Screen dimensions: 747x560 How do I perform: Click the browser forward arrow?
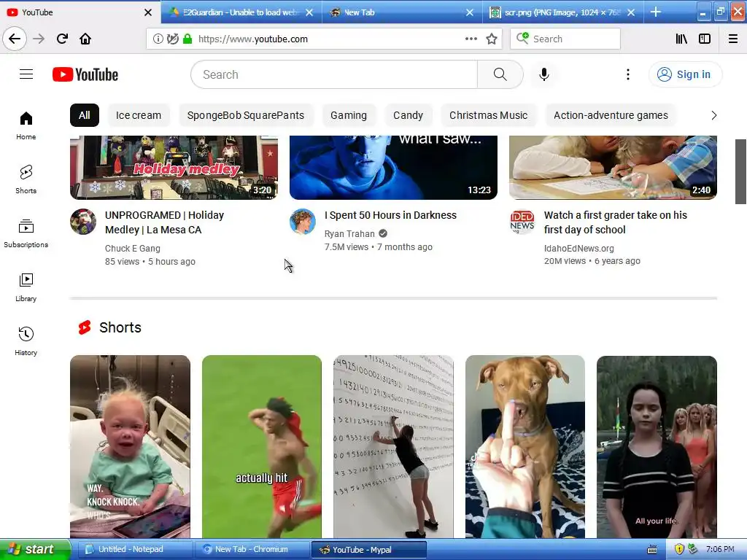[x=39, y=39]
